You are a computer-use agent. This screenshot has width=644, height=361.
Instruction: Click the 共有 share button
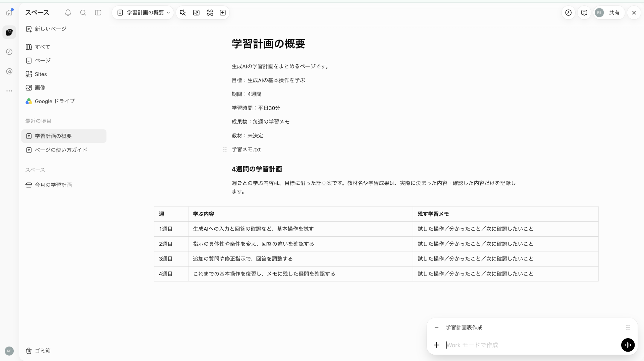(614, 13)
